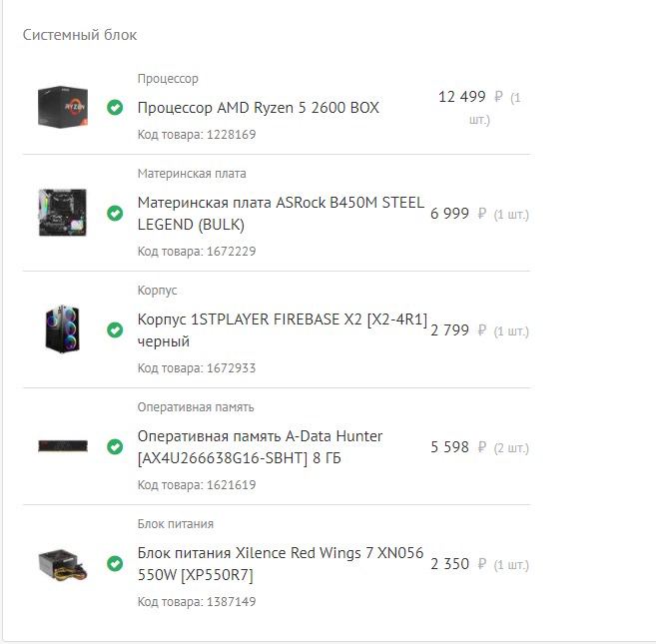Screen dimensions: 656x644
Task: Click green checkmark beside FIREBASE X2 case
Action: (x=115, y=330)
